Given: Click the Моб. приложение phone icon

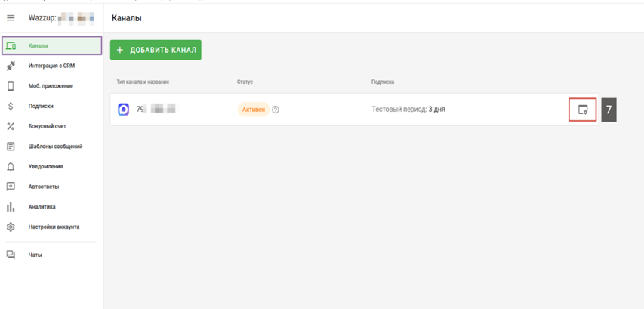Looking at the screenshot, I should (11, 86).
